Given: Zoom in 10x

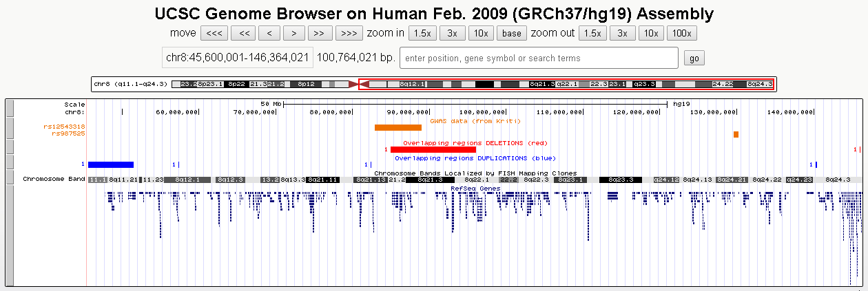Looking at the screenshot, I should (481, 33).
